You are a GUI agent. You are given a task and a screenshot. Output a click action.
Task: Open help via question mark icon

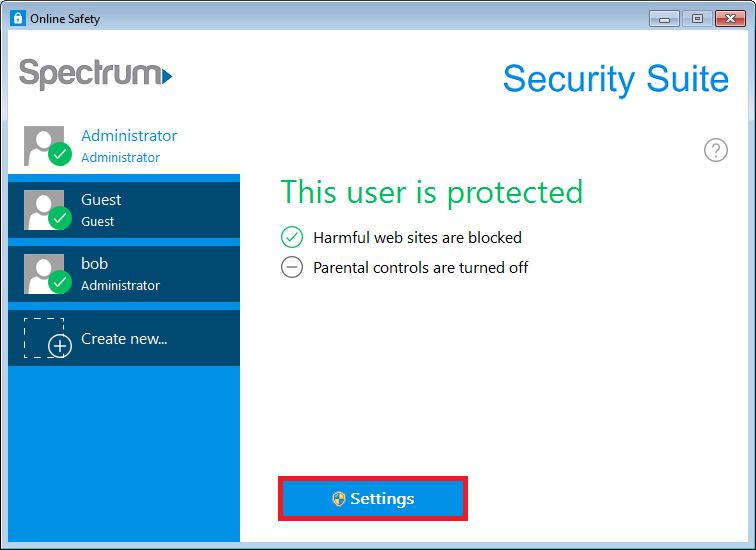click(x=716, y=150)
